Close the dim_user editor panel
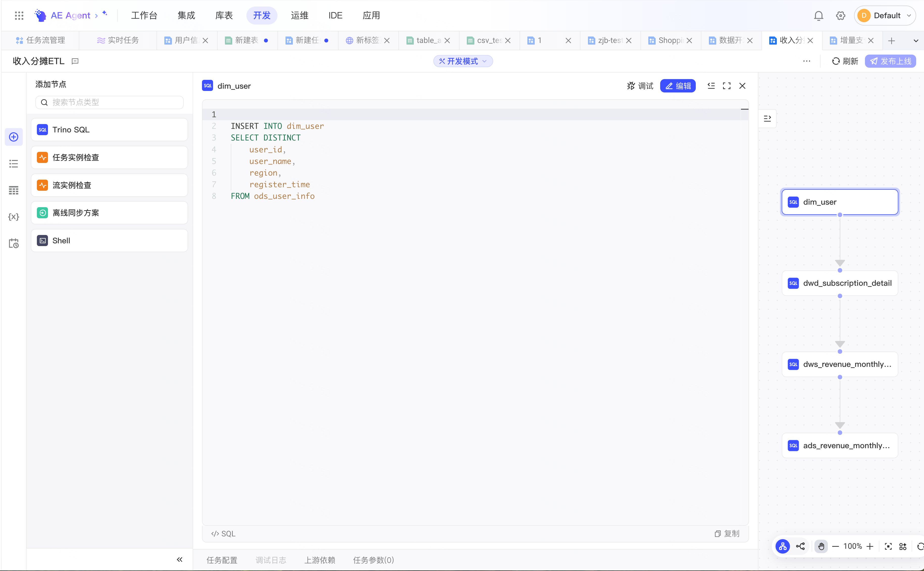Screen dimensions: 924x571 click(x=742, y=86)
